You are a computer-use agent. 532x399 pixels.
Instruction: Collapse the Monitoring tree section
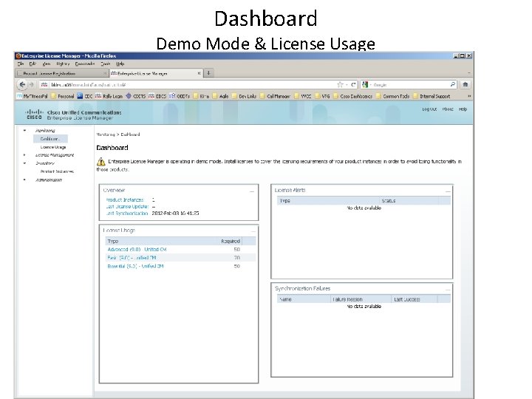click(24, 130)
